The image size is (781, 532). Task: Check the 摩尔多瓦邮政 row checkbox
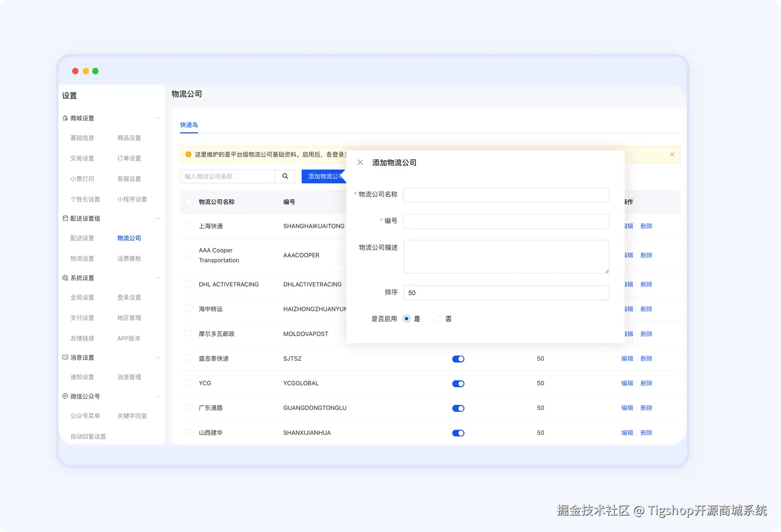pyautogui.click(x=188, y=333)
